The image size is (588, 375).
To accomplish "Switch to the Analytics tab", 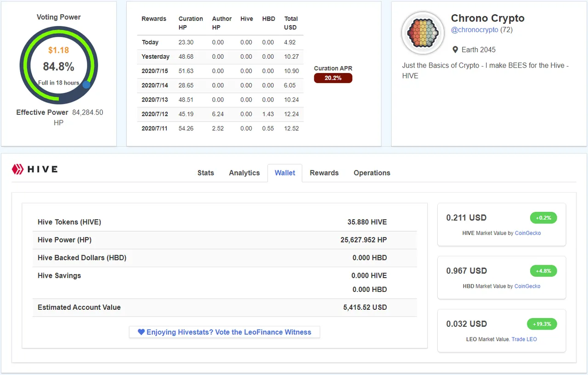I will [244, 173].
